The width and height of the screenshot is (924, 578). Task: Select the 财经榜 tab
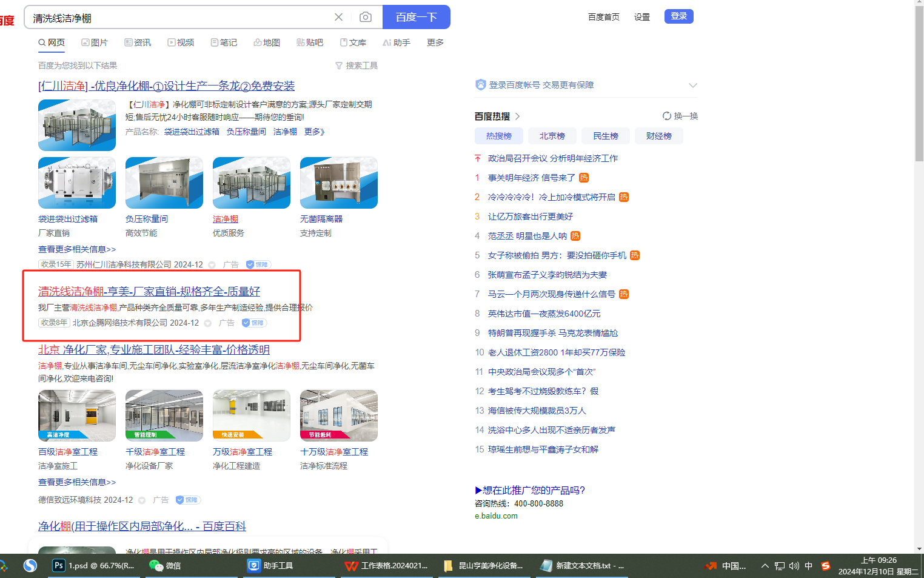coord(659,136)
